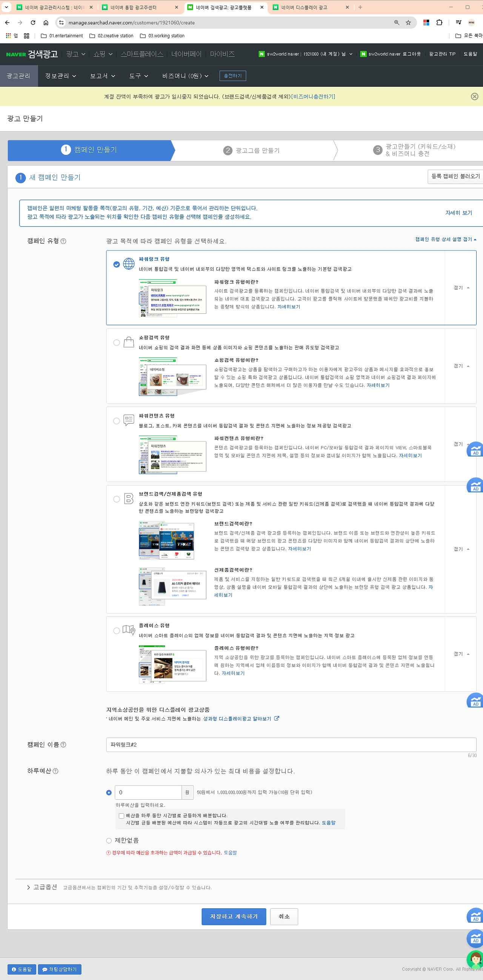Expand the 도구 menu
This screenshot has width=483, height=980.
138,76
